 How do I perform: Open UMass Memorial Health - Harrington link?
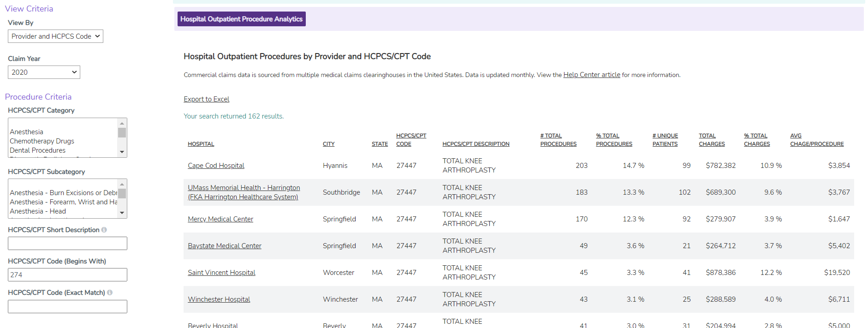244,192
